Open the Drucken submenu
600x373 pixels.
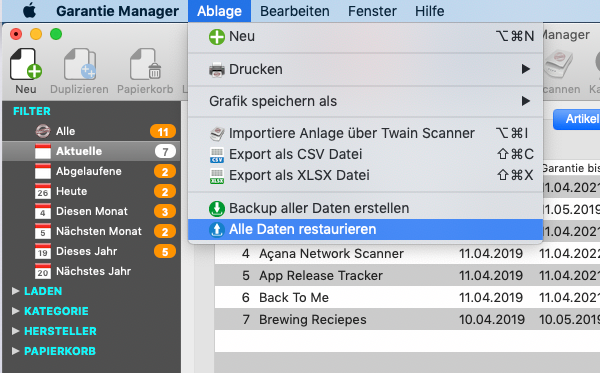(365, 69)
